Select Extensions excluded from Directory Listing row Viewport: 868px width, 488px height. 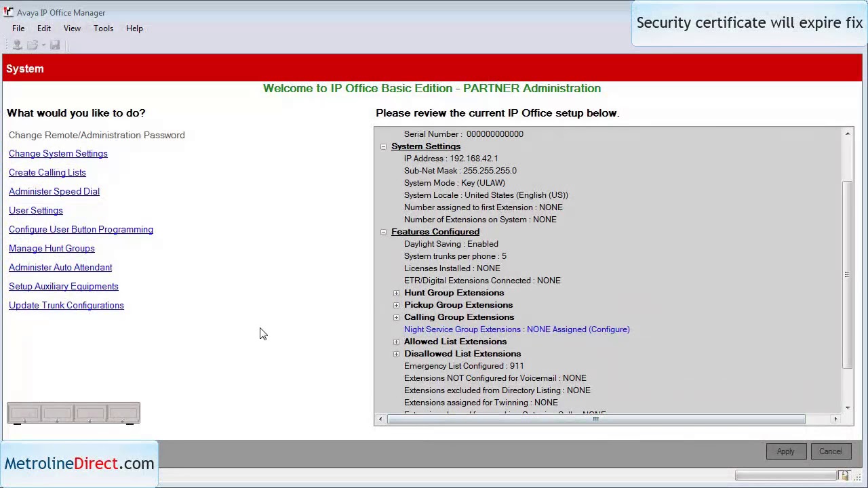click(x=497, y=390)
